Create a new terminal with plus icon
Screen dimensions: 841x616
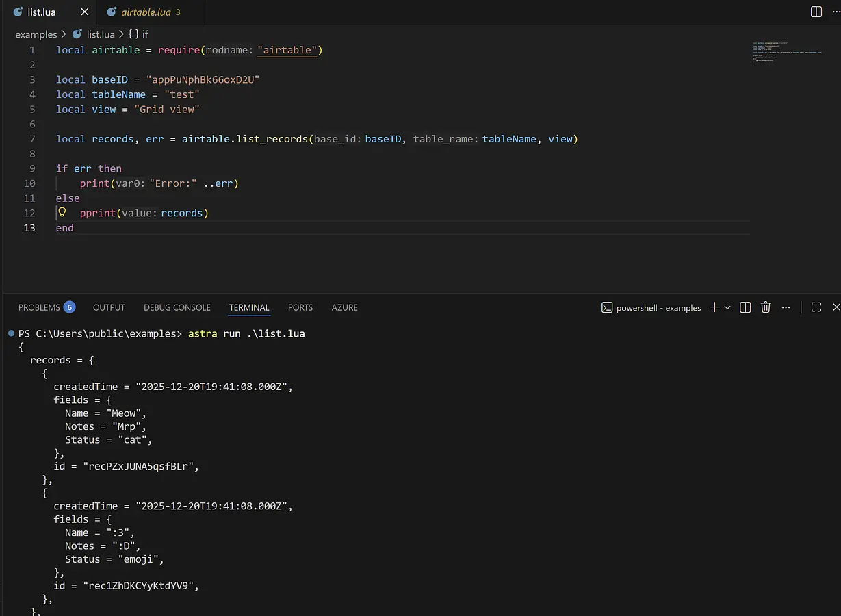tap(714, 307)
